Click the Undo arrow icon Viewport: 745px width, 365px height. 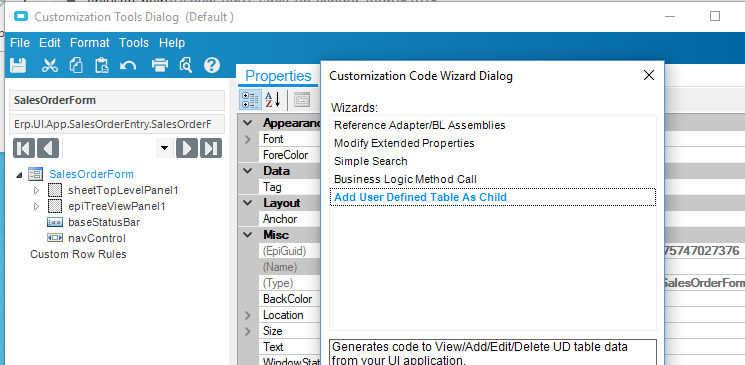pyautogui.click(x=128, y=65)
